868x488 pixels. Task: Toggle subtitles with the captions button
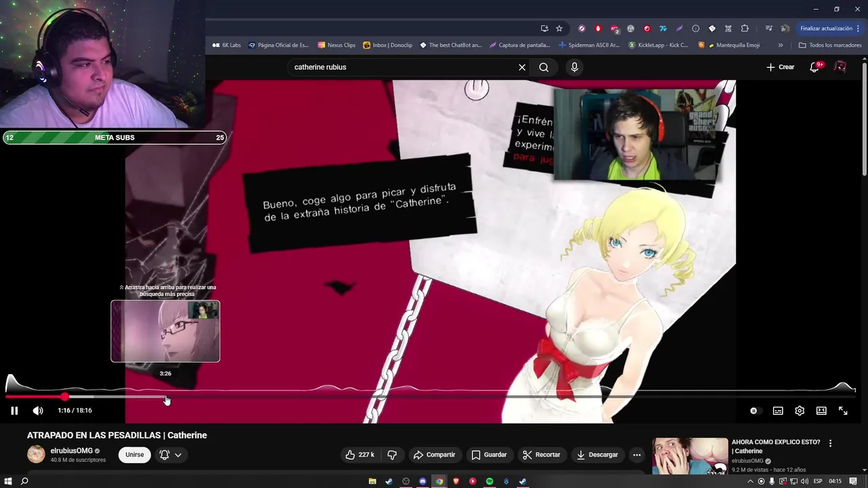click(x=778, y=411)
